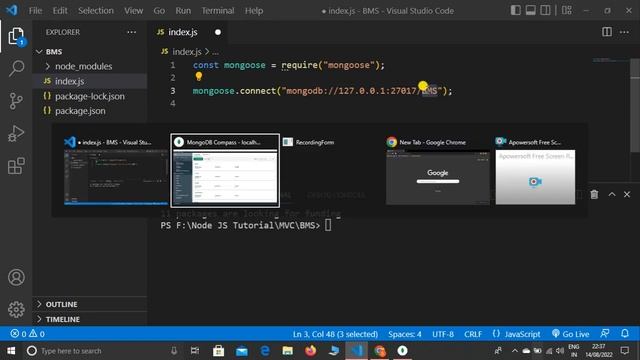
Task: Open File Explorer from taskbar
Action: [x=287, y=351]
